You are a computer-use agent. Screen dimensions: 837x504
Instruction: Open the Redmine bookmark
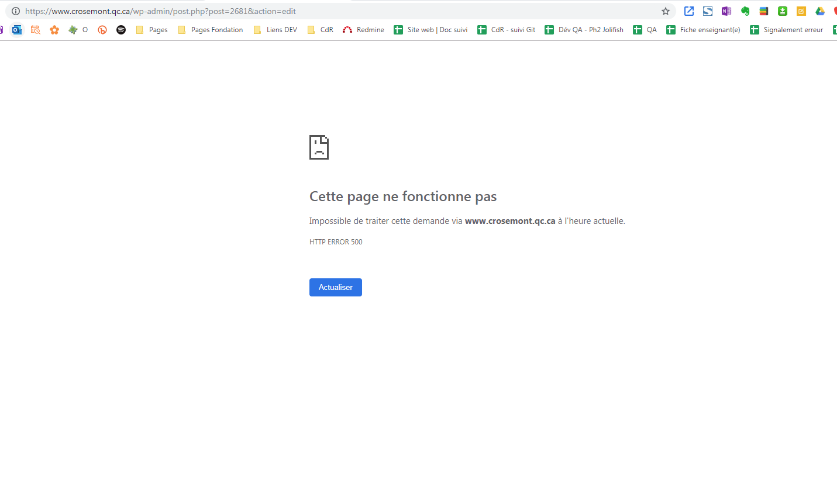(x=364, y=30)
